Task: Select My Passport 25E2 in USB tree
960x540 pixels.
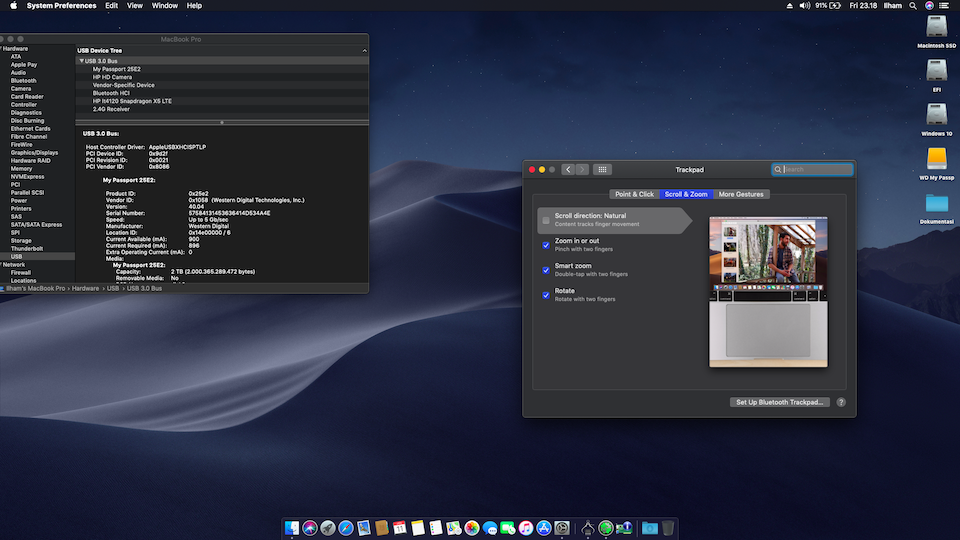Action: pos(116,69)
